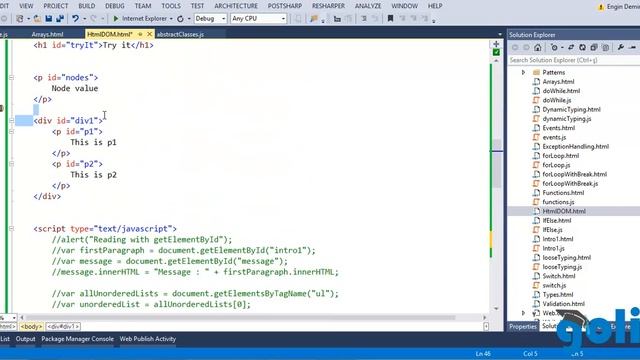Collapse the div id="div1" block
The width and height of the screenshot is (640, 360).
(11, 121)
